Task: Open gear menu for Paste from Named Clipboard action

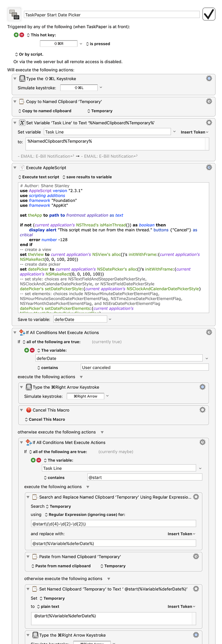Action: click(x=196, y=556)
